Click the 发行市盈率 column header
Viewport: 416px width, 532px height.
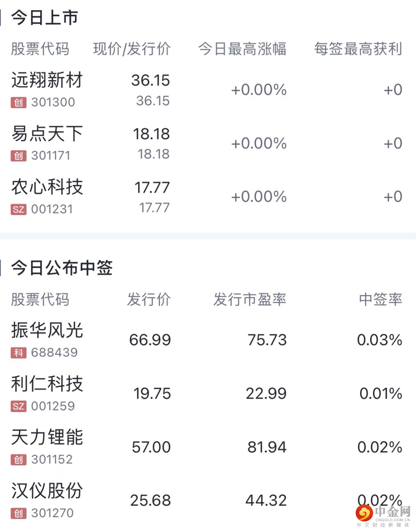click(250, 299)
